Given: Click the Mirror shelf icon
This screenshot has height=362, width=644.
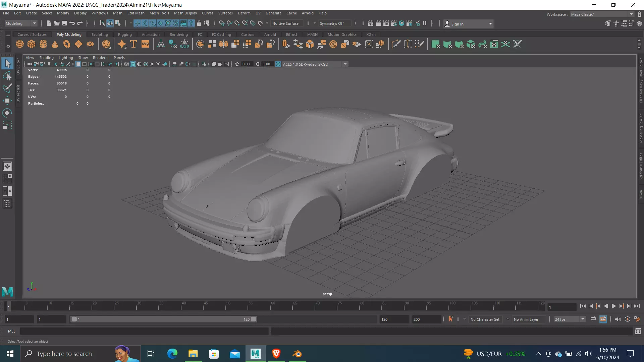Looking at the screenshot, I should [223, 44].
